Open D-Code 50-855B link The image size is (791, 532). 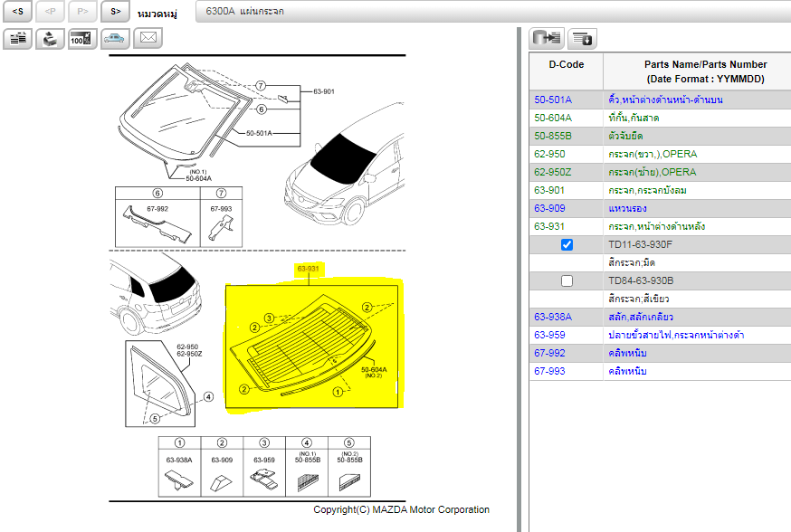click(x=553, y=136)
